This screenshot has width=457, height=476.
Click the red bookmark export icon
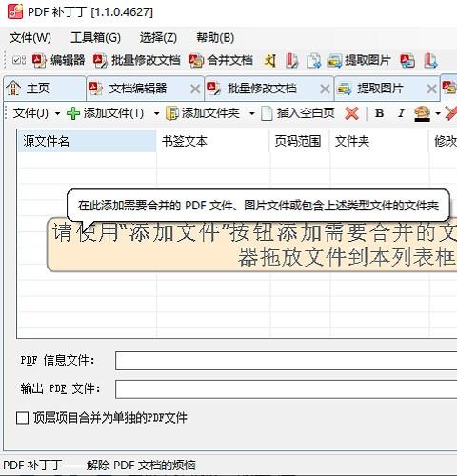point(430,60)
